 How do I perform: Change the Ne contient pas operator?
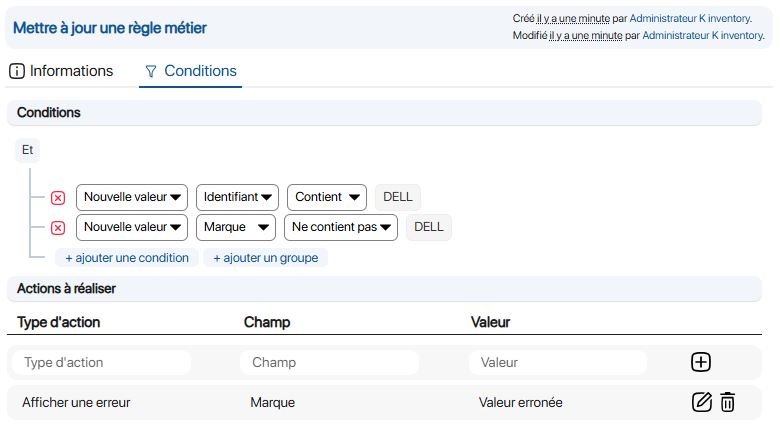point(341,227)
